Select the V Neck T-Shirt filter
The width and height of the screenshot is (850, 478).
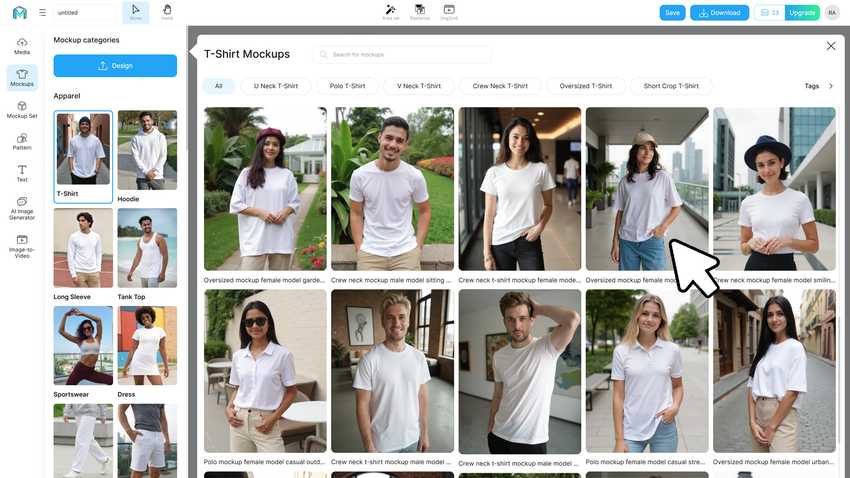pyautogui.click(x=418, y=86)
